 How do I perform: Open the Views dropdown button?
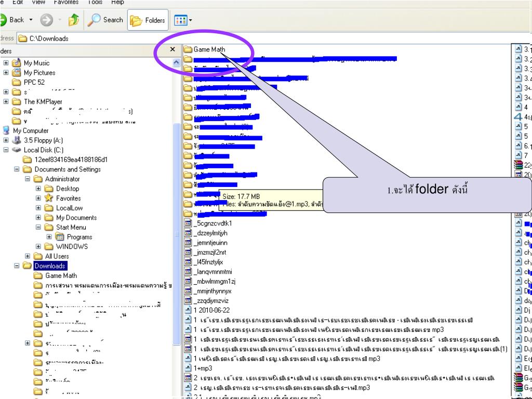pos(183,20)
